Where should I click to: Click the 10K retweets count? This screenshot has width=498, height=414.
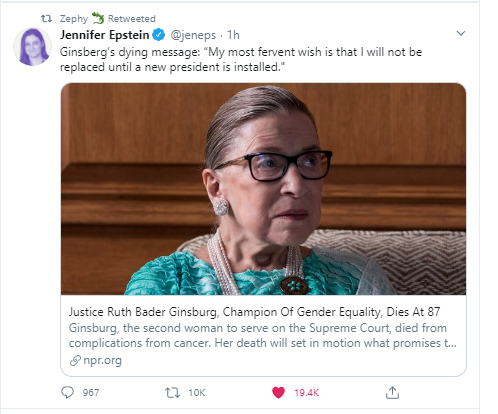coord(197,393)
